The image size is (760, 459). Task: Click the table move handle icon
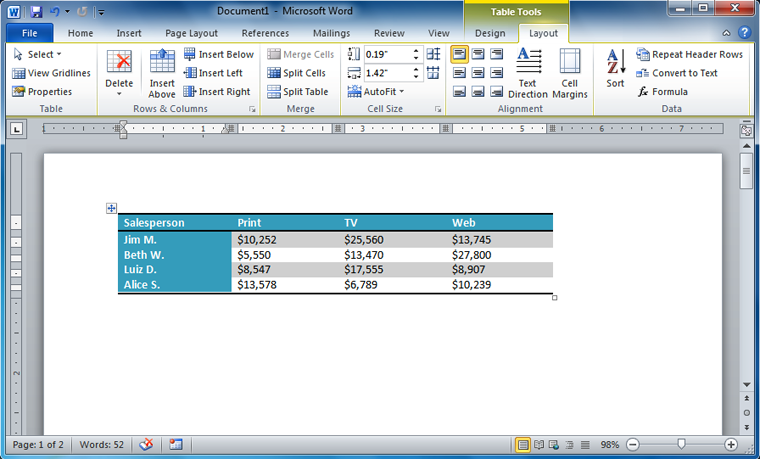(112, 208)
